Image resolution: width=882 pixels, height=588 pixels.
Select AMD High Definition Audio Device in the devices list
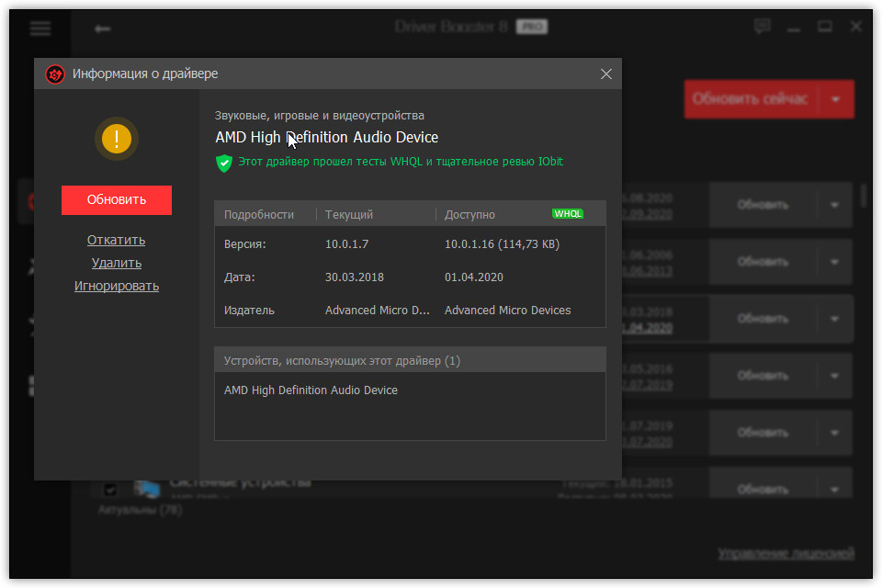point(311,390)
